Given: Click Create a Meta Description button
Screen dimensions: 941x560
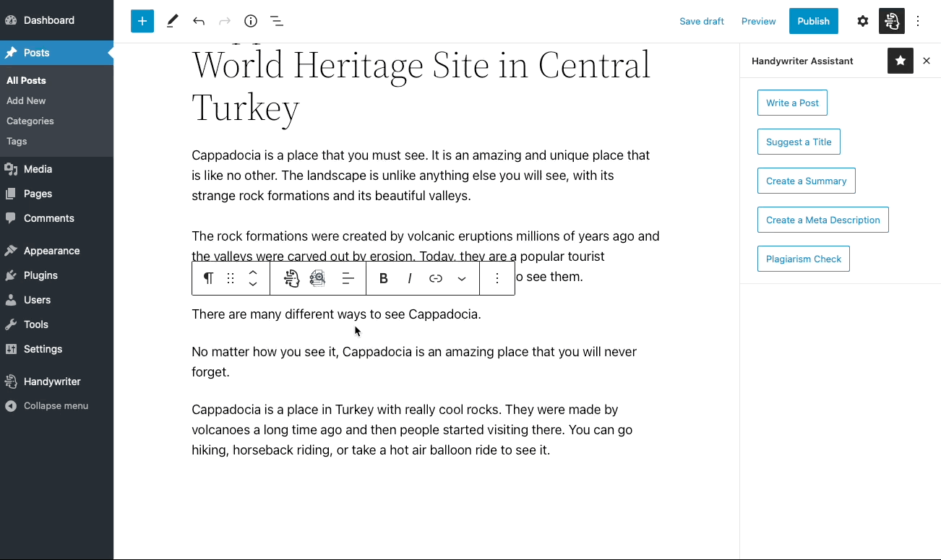Looking at the screenshot, I should 823,220.
